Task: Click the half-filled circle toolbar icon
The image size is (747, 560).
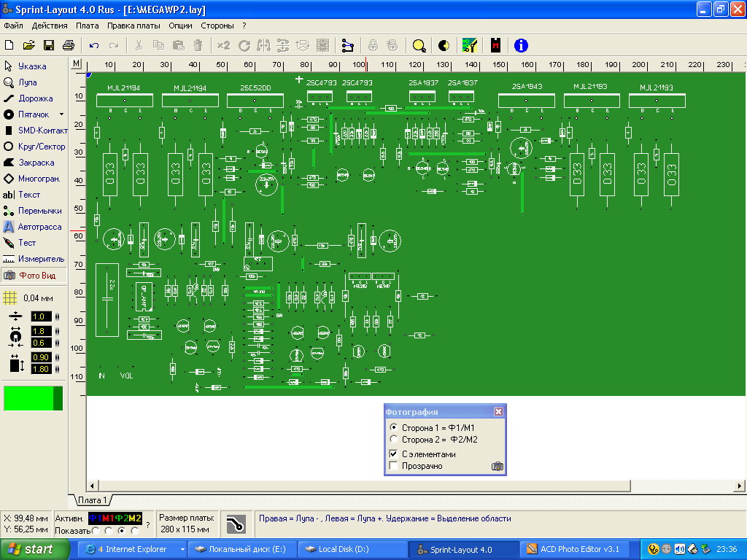Action: pyautogui.click(x=444, y=45)
